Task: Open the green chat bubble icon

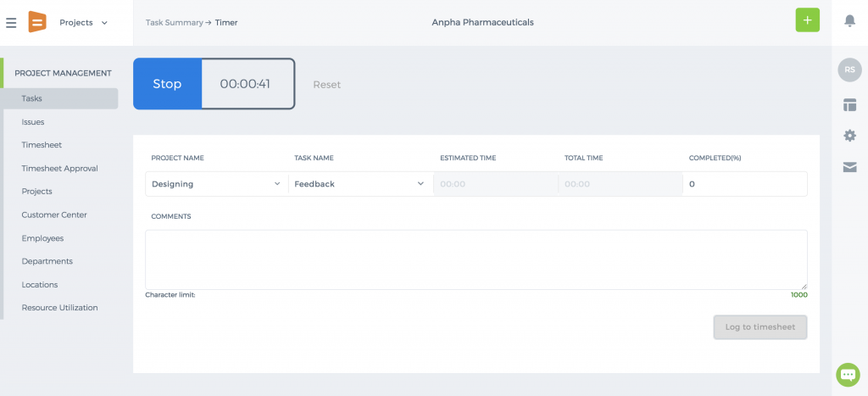Action: click(x=848, y=375)
